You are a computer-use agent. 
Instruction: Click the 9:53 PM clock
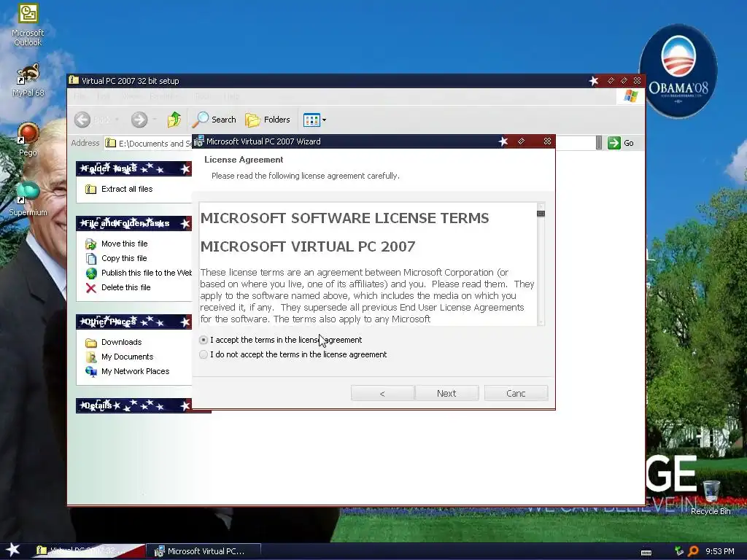click(720, 551)
